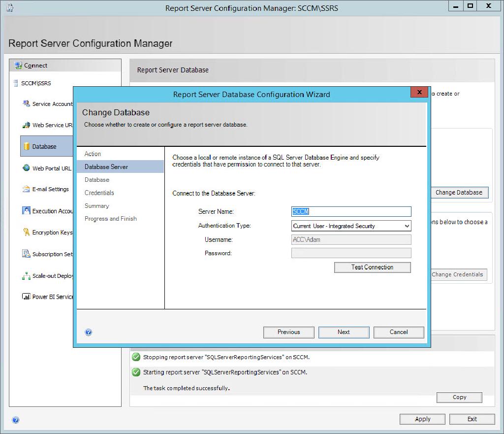Click 'Report Server Configuration Manager' main heading

[x=91, y=43]
